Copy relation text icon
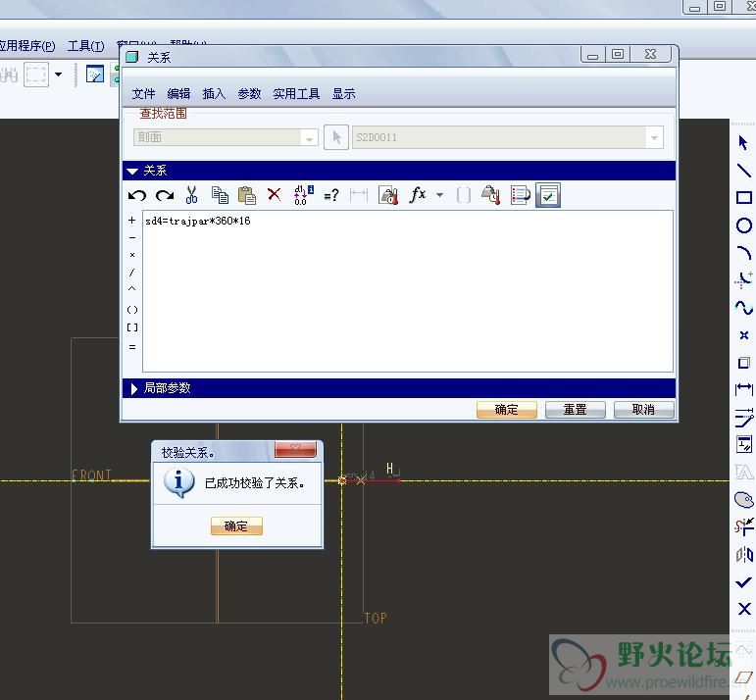Screen dimensions: 756x700 [x=220, y=195]
